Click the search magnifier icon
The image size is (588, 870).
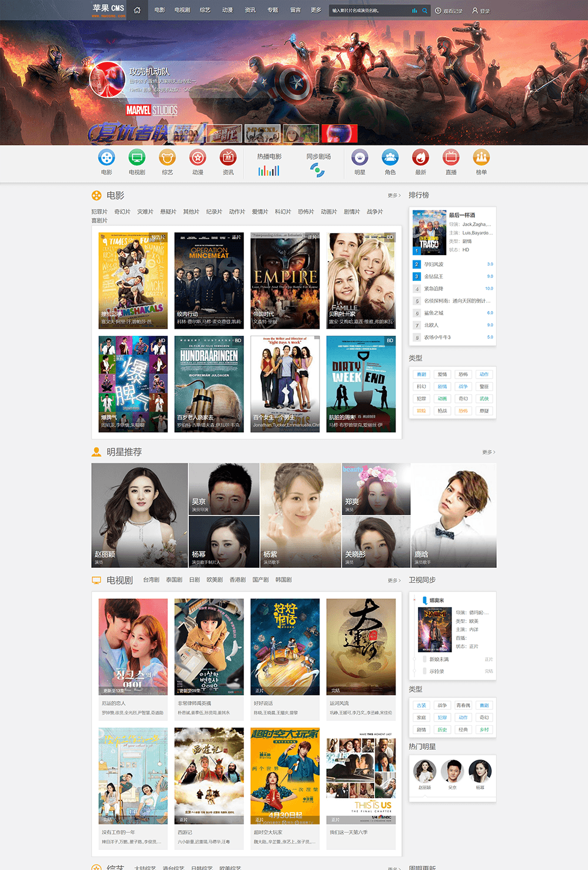pyautogui.click(x=424, y=11)
